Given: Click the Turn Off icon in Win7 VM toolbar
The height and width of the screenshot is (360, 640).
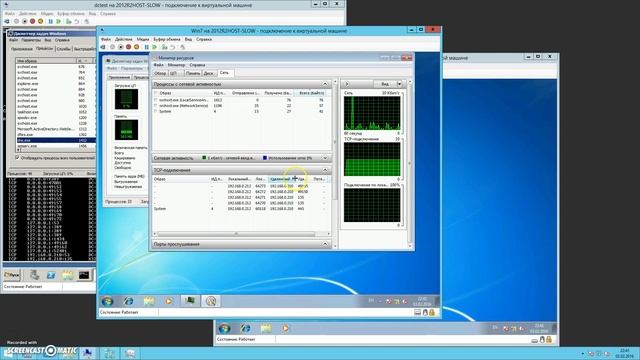Looking at the screenshot, I should click(120, 47).
